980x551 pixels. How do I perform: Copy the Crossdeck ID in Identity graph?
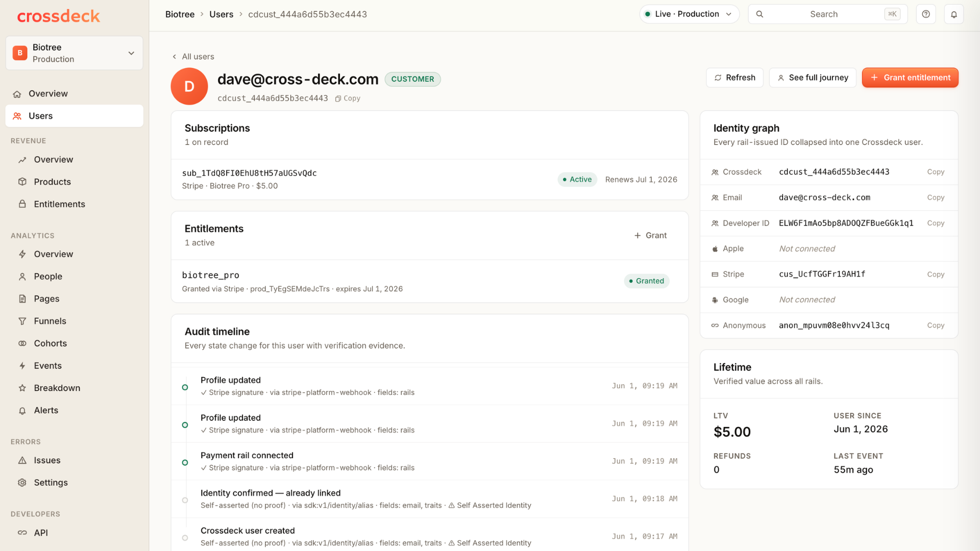click(x=936, y=172)
